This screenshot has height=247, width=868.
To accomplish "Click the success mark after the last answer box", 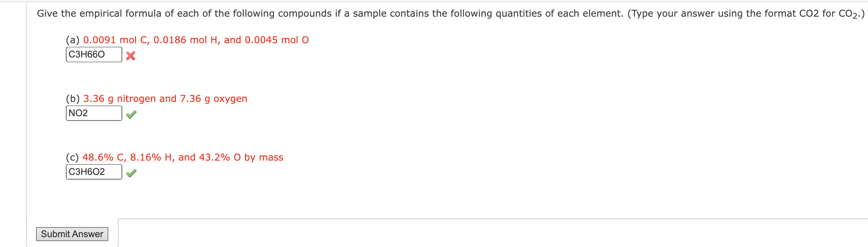I will point(131,173).
